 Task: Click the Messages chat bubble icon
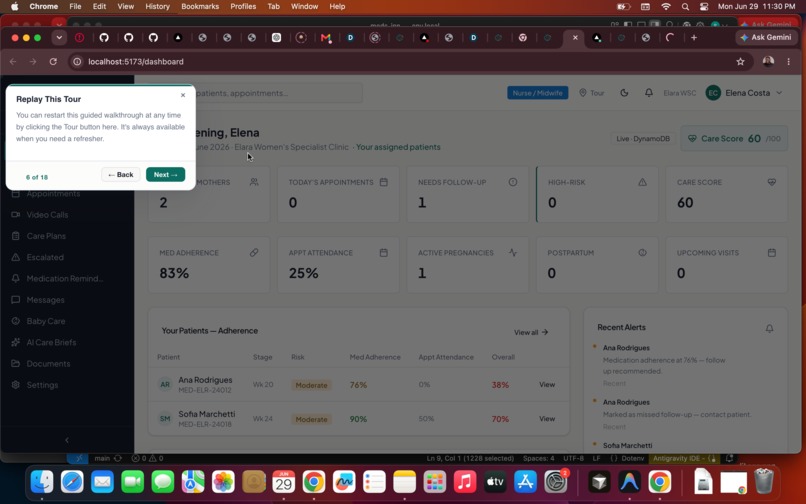tap(16, 300)
